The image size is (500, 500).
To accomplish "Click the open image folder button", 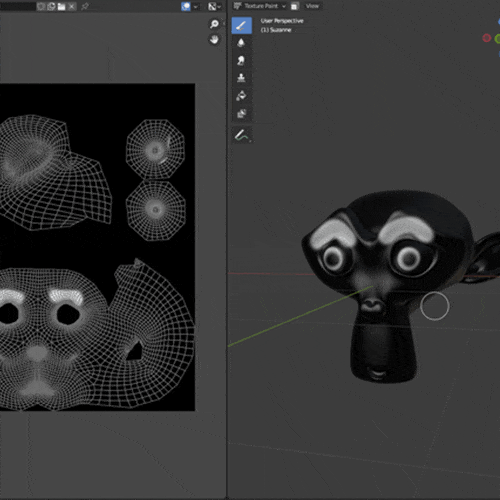I will pyautogui.click(x=62, y=6).
